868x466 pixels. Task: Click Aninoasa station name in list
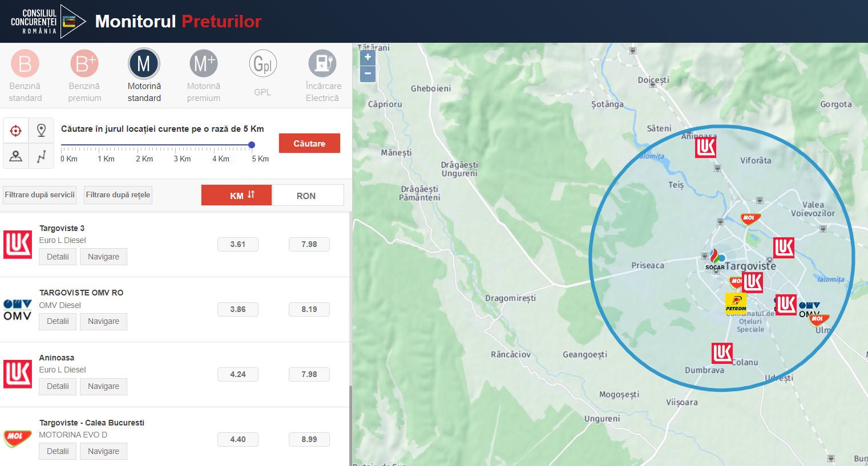[56, 358]
